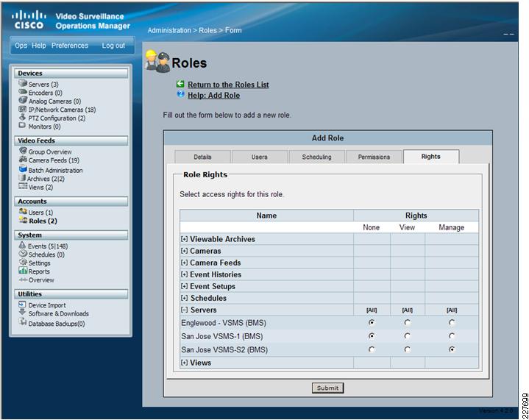The width and height of the screenshot is (529, 420).
Task: Expand the Views rights group
Action: click(184, 363)
